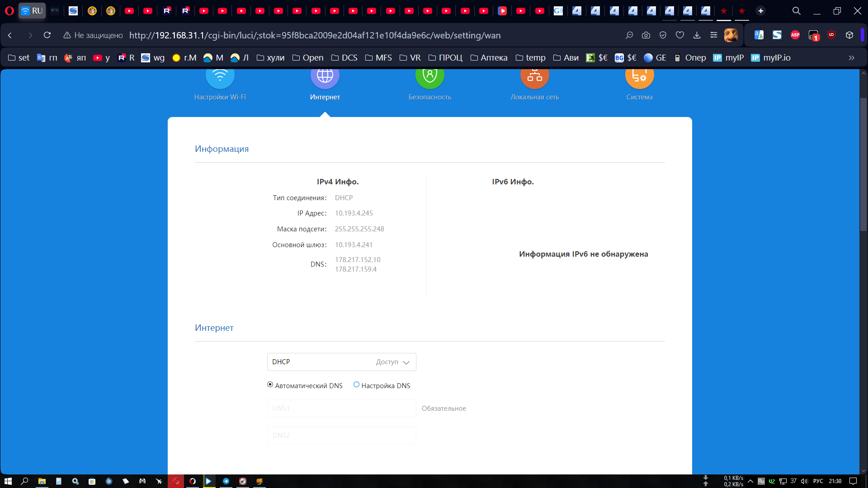Open the myIP.io bookmark link

click(771, 58)
